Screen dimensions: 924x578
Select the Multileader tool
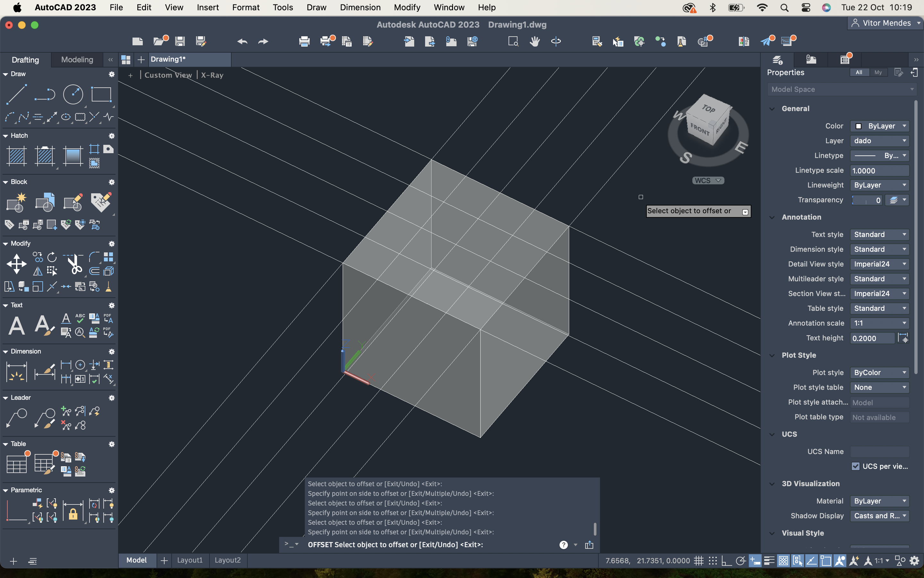(x=17, y=418)
